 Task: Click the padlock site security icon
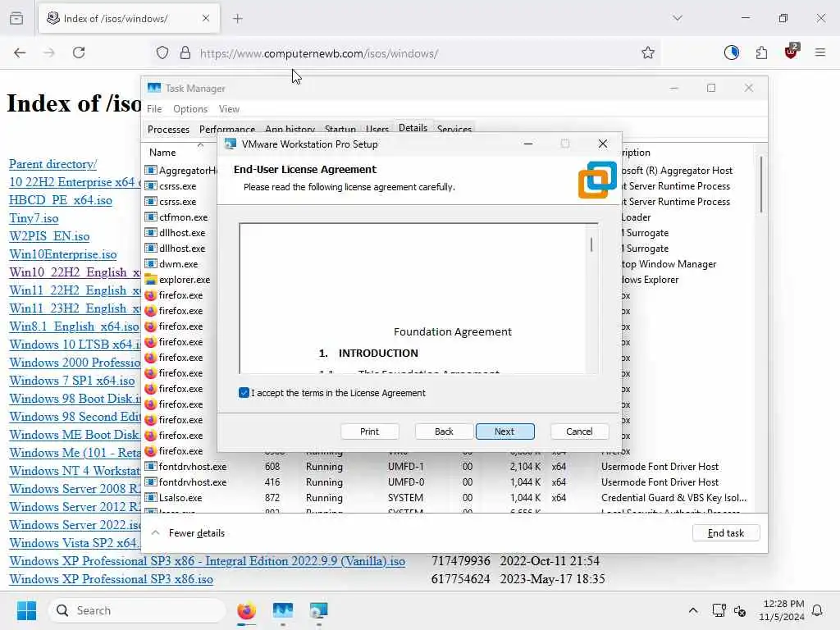pyautogui.click(x=185, y=52)
